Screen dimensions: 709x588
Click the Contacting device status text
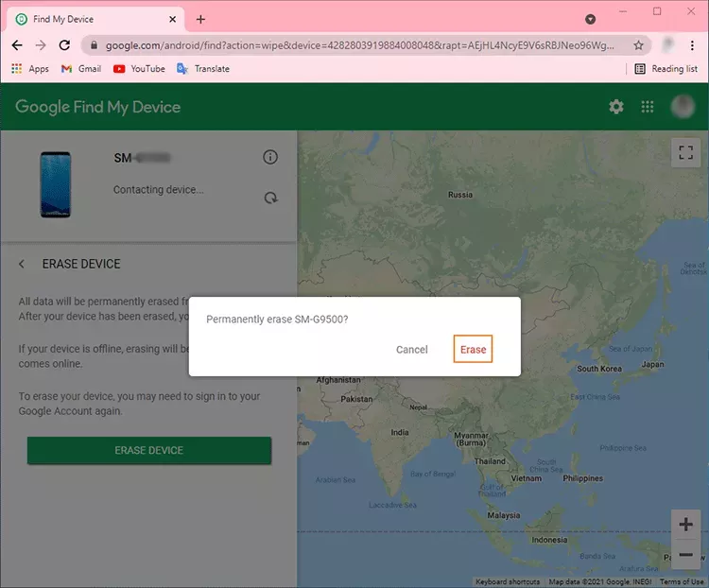pyautogui.click(x=158, y=189)
